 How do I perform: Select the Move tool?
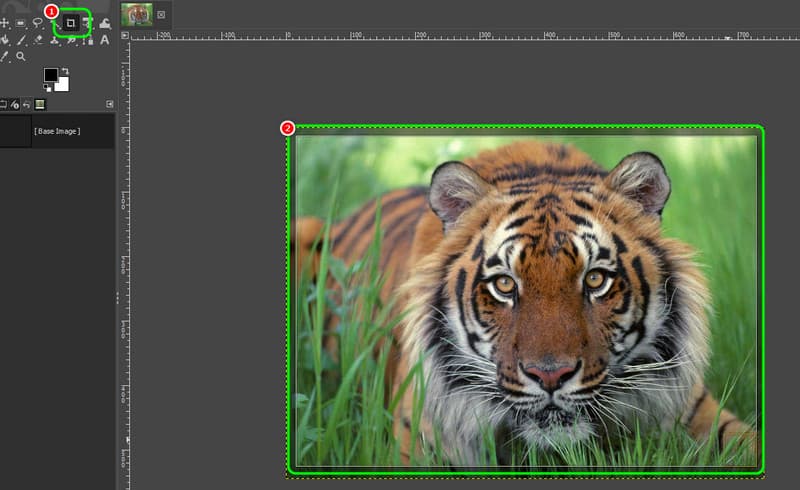[5, 23]
